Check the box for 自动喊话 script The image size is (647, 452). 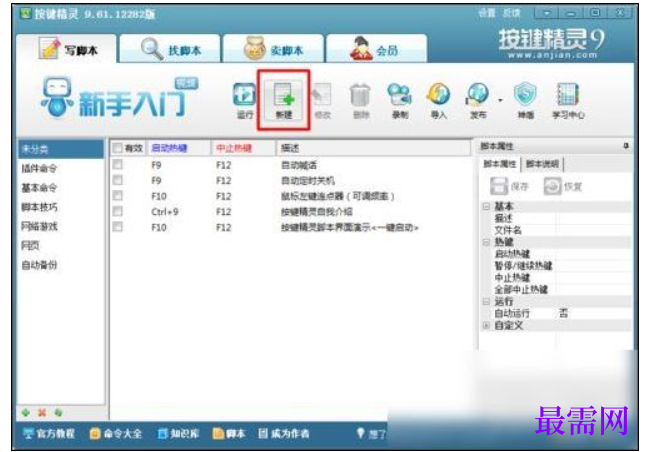point(118,164)
